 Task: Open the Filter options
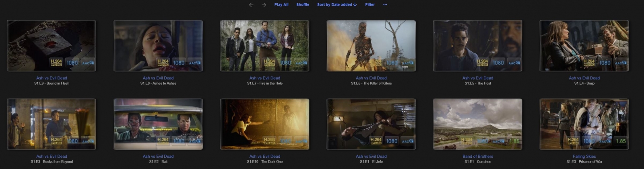(370, 5)
